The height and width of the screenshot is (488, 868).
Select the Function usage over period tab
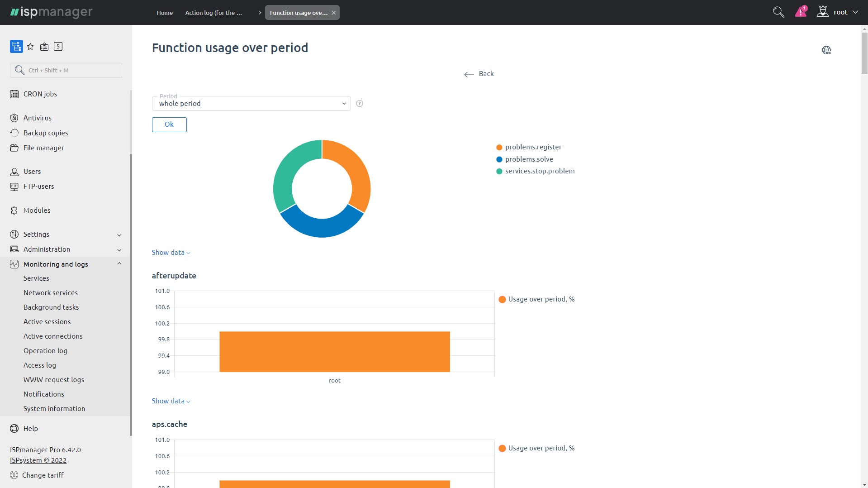point(299,13)
